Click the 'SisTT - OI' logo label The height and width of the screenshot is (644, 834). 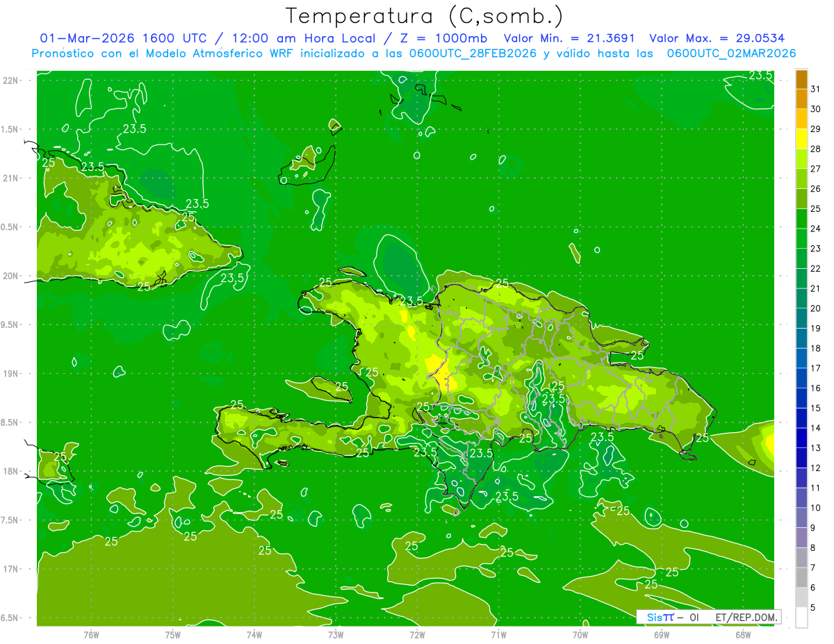pos(673,617)
